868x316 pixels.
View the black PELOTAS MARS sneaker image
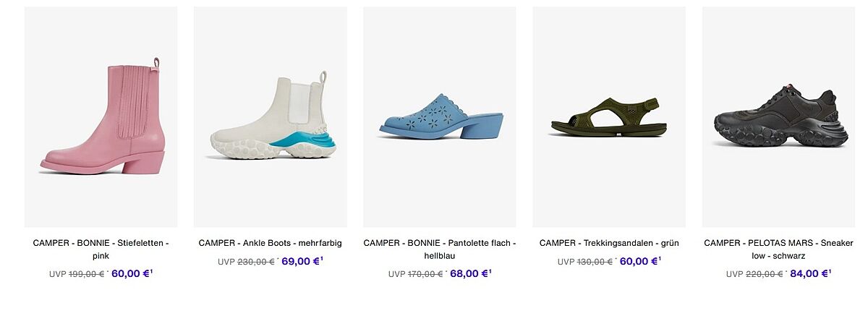[x=778, y=117]
